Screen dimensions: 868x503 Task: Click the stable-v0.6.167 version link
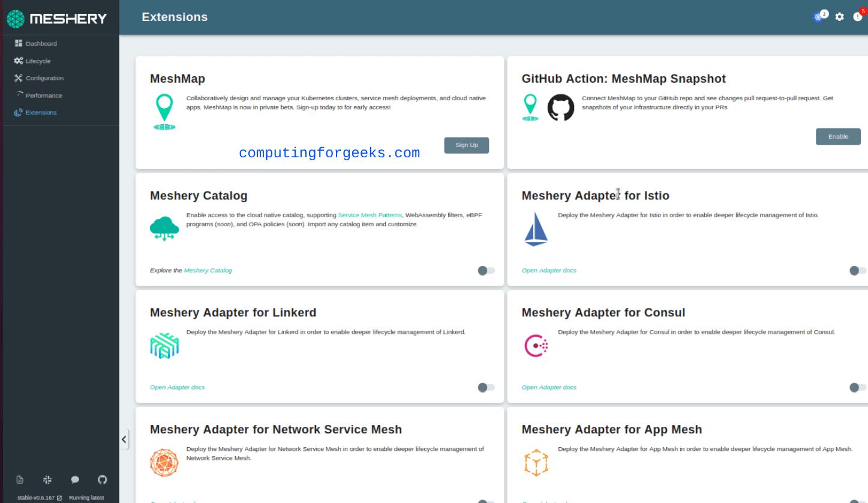[x=36, y=497]
